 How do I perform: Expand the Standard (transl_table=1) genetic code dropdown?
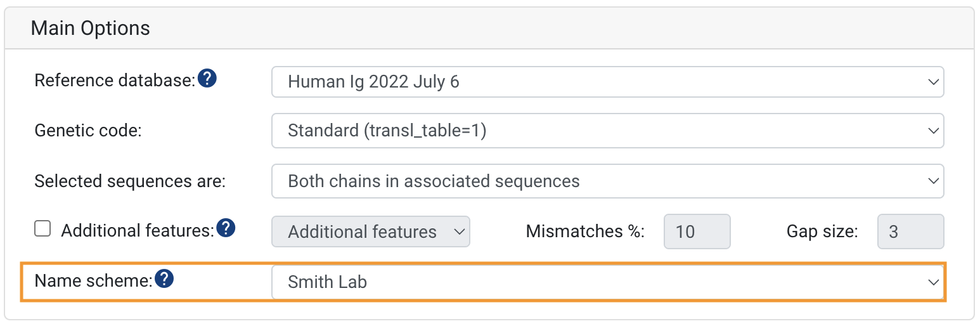608,131
